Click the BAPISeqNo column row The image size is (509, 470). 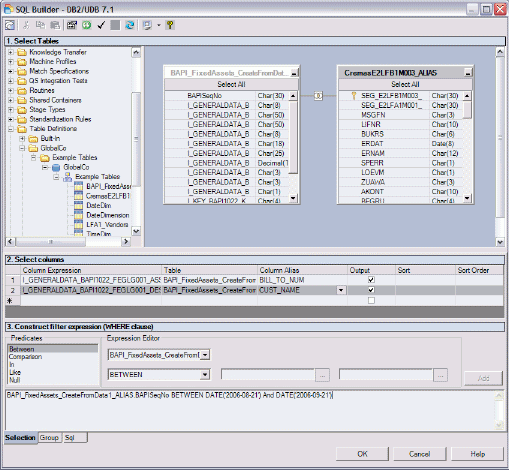[x=227, y=96]
